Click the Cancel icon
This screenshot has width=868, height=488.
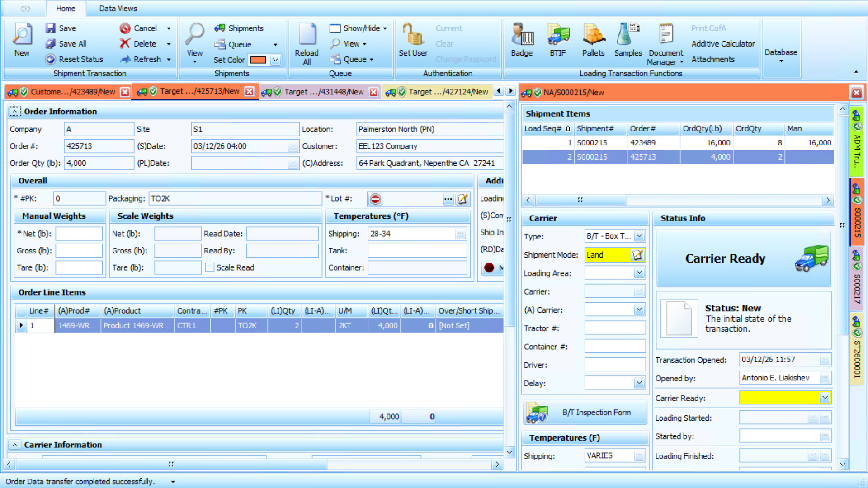[x=125, y=28]
